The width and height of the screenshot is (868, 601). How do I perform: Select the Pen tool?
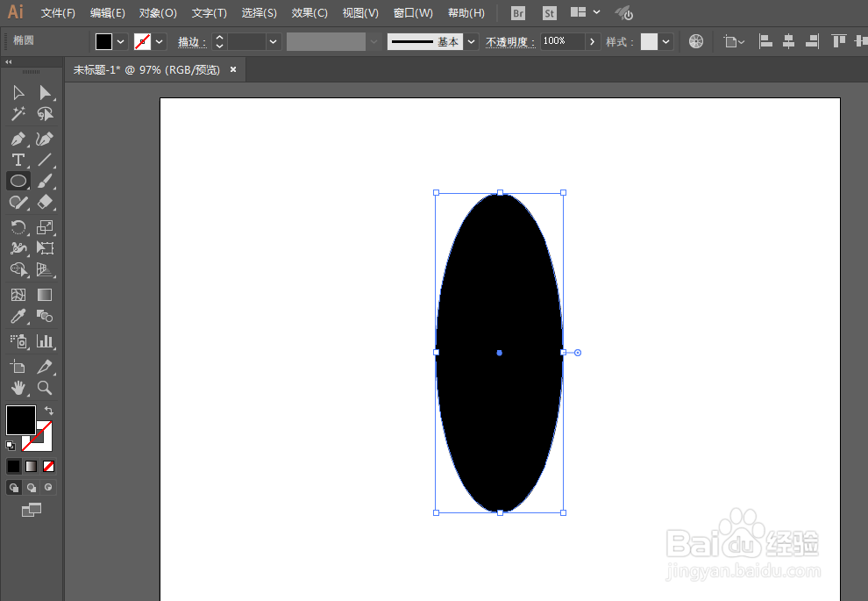[17, 139]
